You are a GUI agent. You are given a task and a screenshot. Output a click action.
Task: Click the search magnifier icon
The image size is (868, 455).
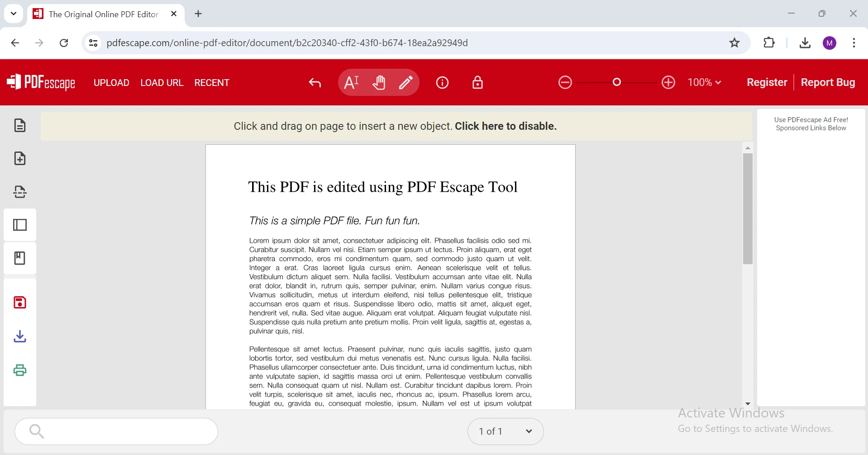coord(37,431)
